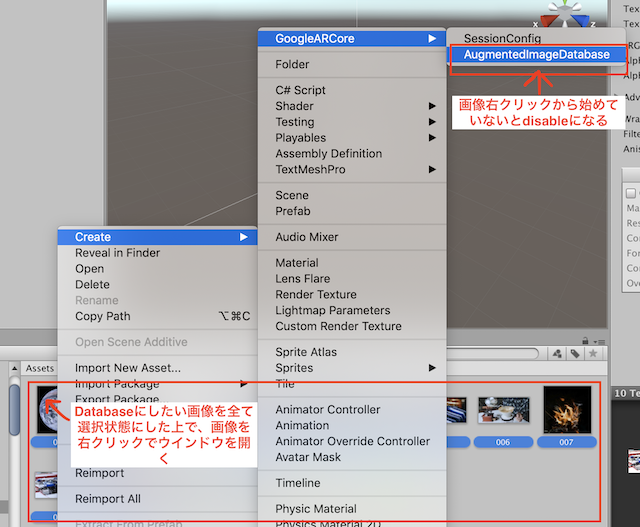Viewport: 640px width, 527px height.
Task: Create a new Prefab
Action: pos(352,211)
